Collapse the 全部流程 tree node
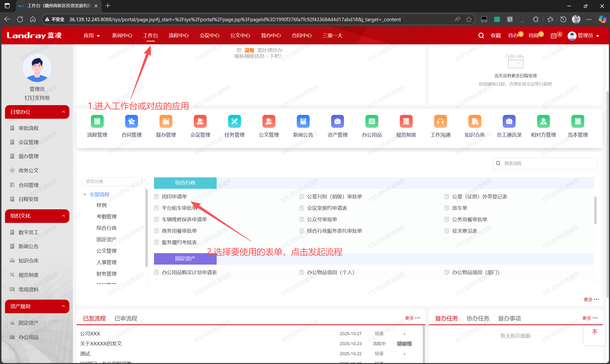The height and width of the screenshot is (364, 610). [x=85, y=194]
